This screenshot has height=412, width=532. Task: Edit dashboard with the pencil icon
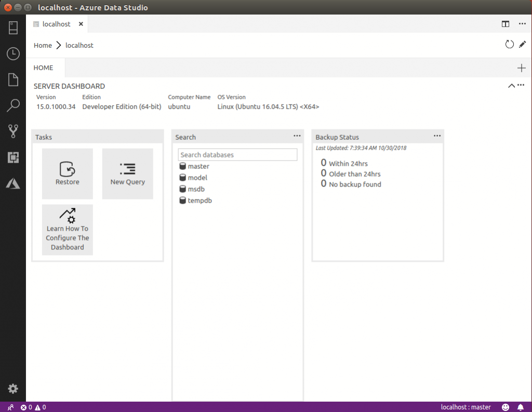pos(523,45)
